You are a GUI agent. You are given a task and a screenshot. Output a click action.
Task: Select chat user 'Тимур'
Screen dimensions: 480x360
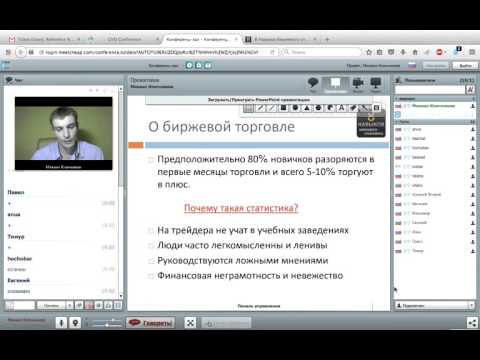tap(16, 236)
